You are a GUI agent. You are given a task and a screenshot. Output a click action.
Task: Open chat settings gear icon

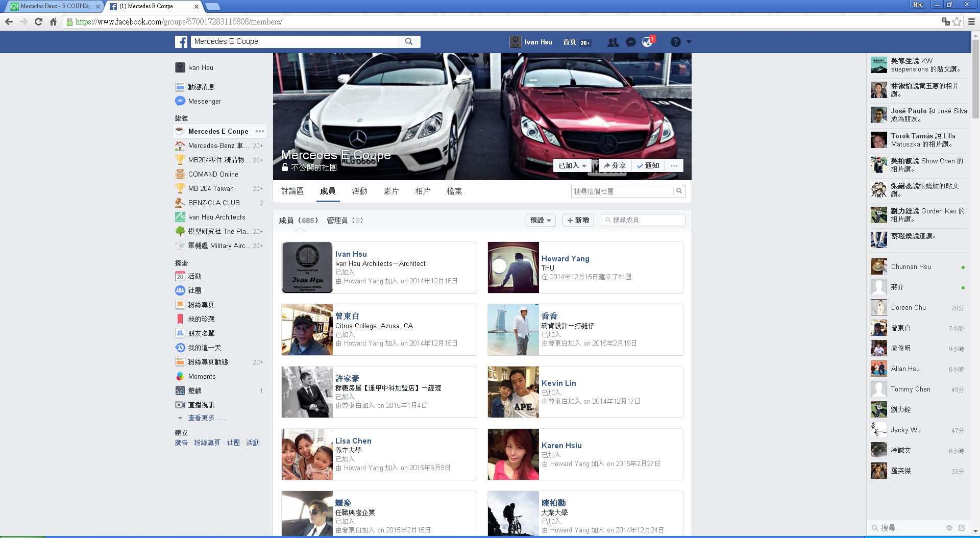949,528
